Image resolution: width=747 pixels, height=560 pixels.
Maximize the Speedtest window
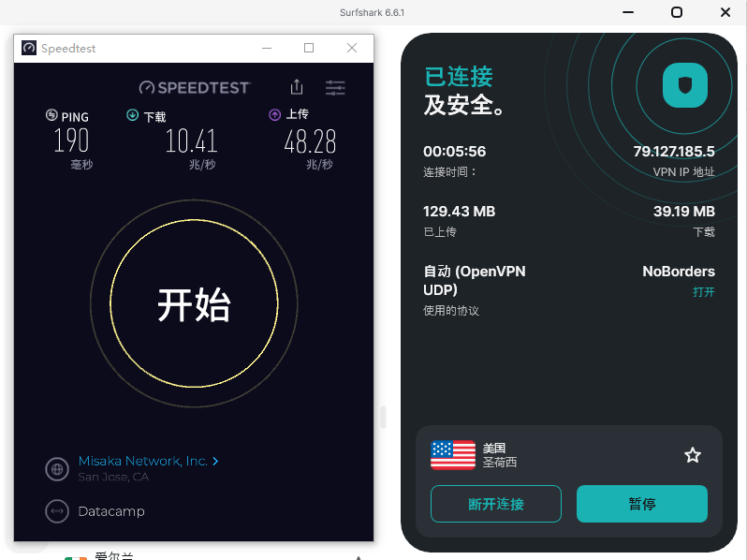tap(309, 48)
